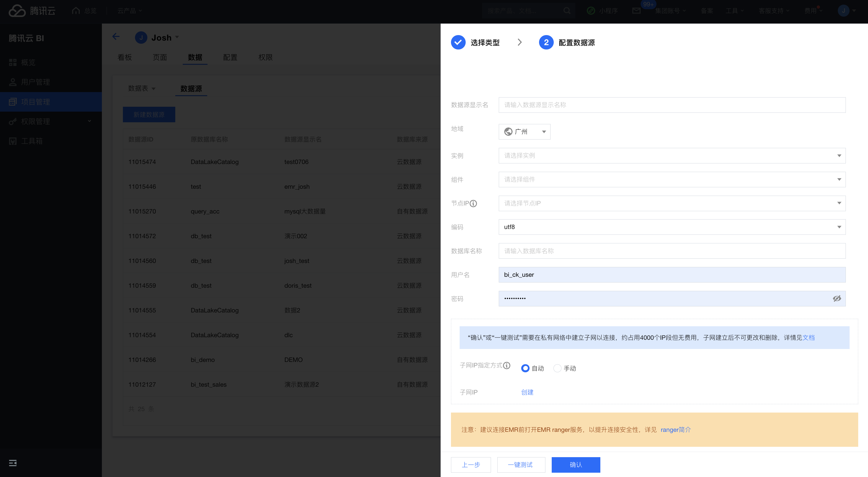Select the 手动 radio option
This screenshot has width=868, height=477.
pos(557,368)
